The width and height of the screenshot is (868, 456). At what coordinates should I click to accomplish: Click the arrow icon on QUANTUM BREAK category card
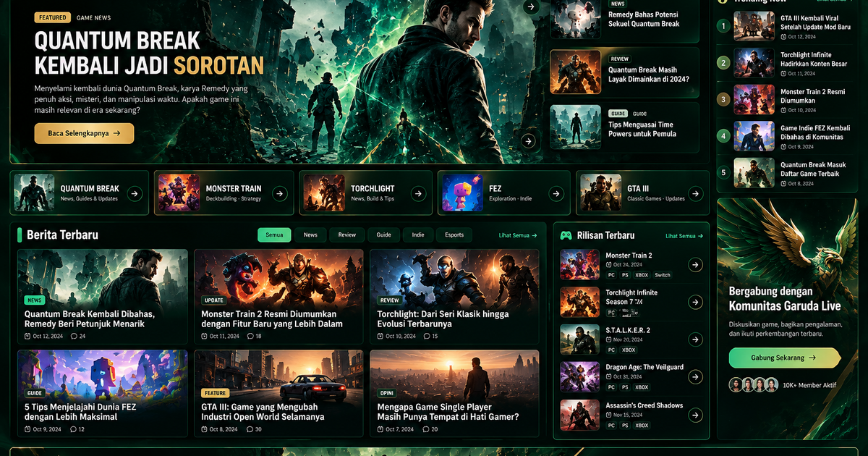point(135,193)
